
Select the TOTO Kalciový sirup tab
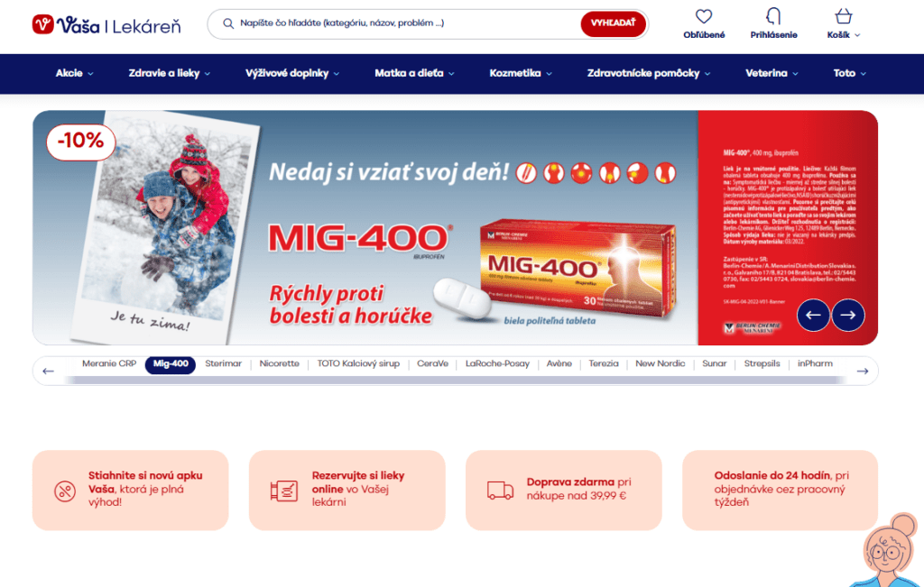coord(358,364)
